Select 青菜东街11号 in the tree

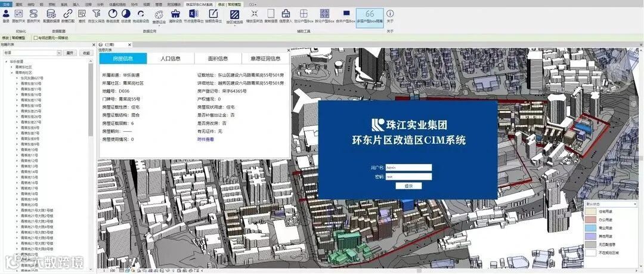point(31,89)
